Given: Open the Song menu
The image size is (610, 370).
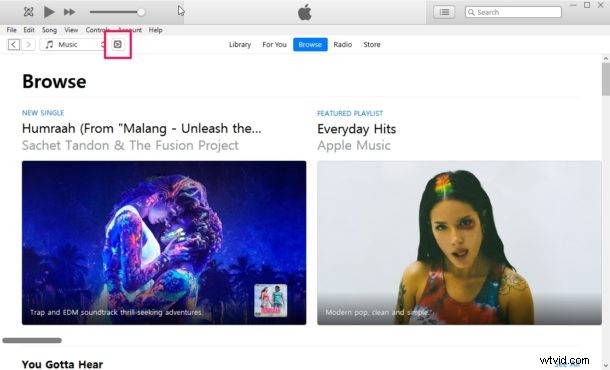Looking at the screenshot, I should [x=49, y=30].
